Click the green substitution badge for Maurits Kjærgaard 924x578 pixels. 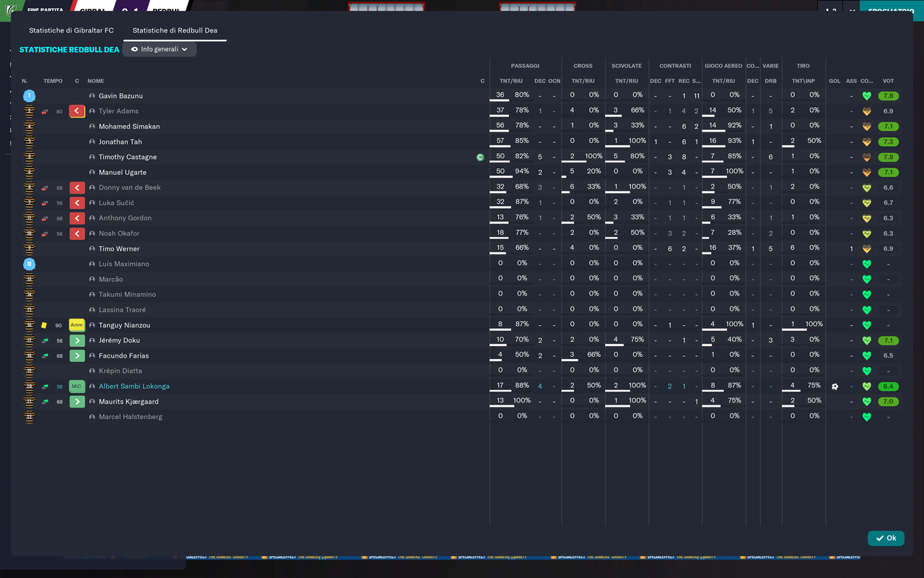pos(77,402)
